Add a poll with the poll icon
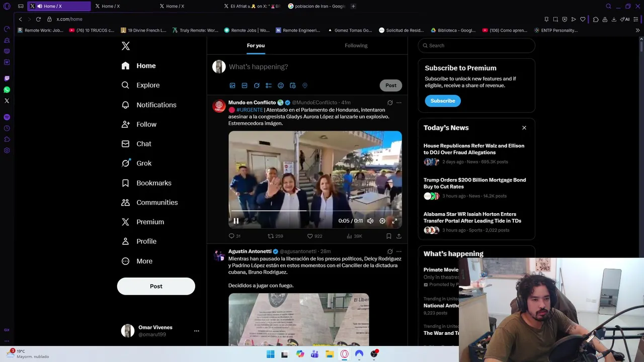644x362 pixels. pos(269,85)
